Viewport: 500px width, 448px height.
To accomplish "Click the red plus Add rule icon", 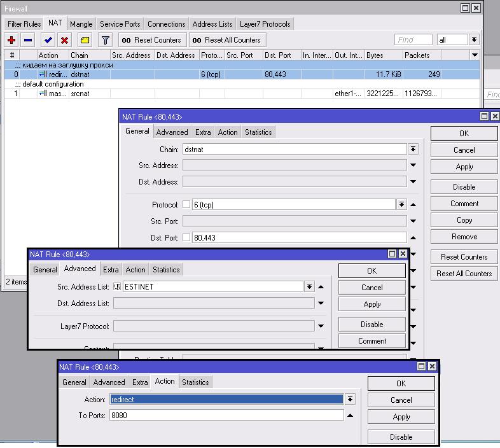I will 11,40.
